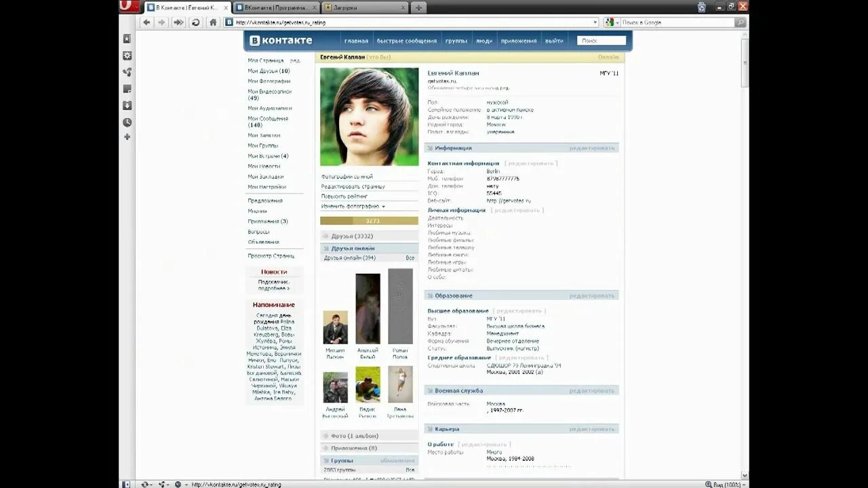Open 'Мои Настройки' in left menu
This screenshot has width=868, height=488.
pos(267,187)
